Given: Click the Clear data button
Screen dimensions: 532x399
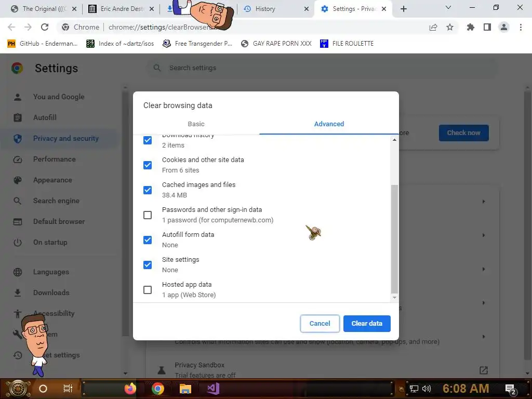Looking at the screenshot, I should point(367,324).
